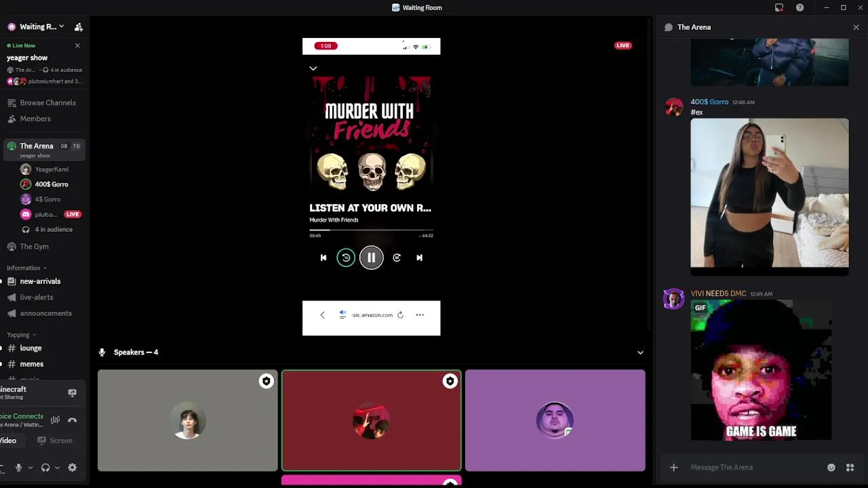This screenshot has height=488, width=868.
Task: Reload the page in streamed browser
Action: click(x=400, y=315)
